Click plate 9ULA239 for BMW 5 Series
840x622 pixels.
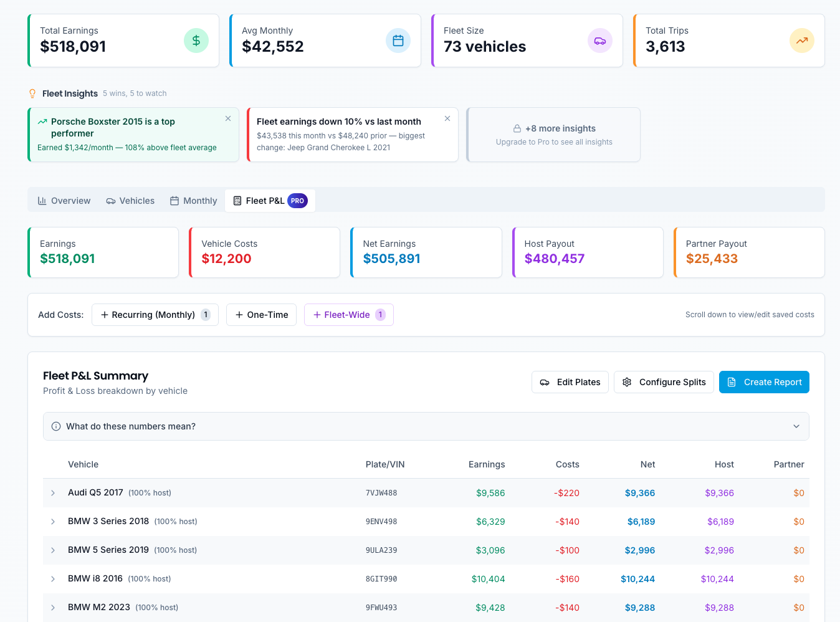point(381,550)
